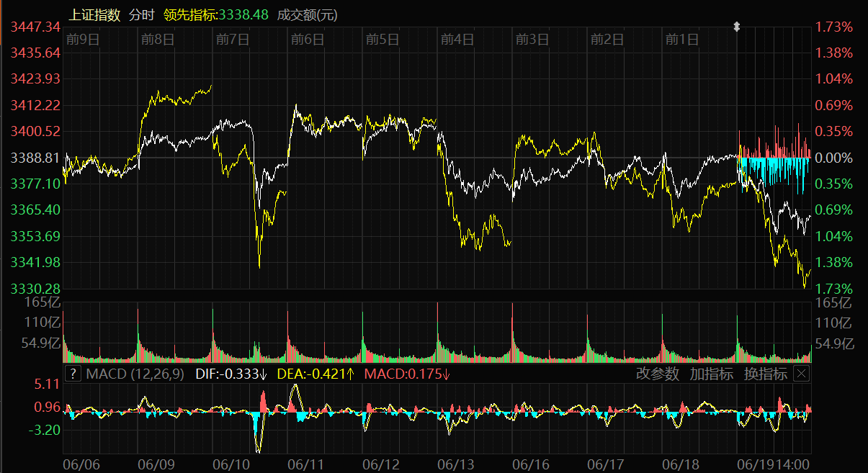Toggle the 领先指标 leading indicator line
Image resolution: width=868 pixels, height=473 pixels.
[216, 14]
